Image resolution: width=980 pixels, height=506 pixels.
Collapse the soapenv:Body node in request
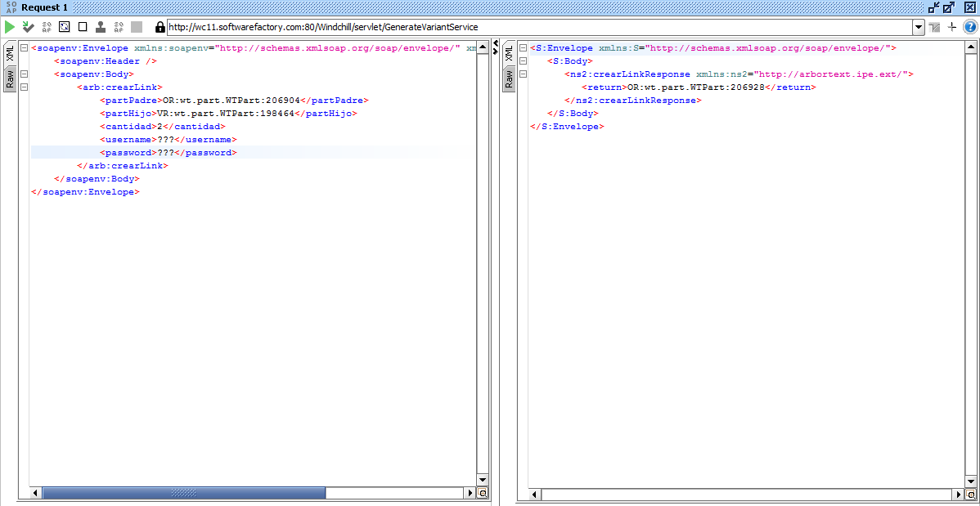click(x=23, y=74)
